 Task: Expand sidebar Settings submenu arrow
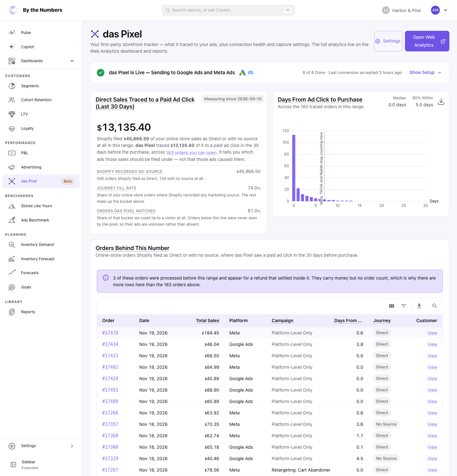pyautogui.click(x=72, y=446)
